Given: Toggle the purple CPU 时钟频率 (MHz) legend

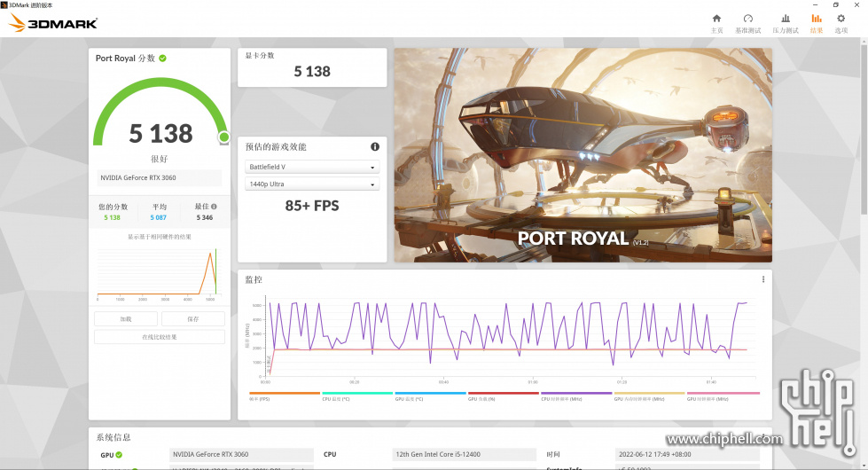Looking at the screenshot, I should tap(575, 396).
